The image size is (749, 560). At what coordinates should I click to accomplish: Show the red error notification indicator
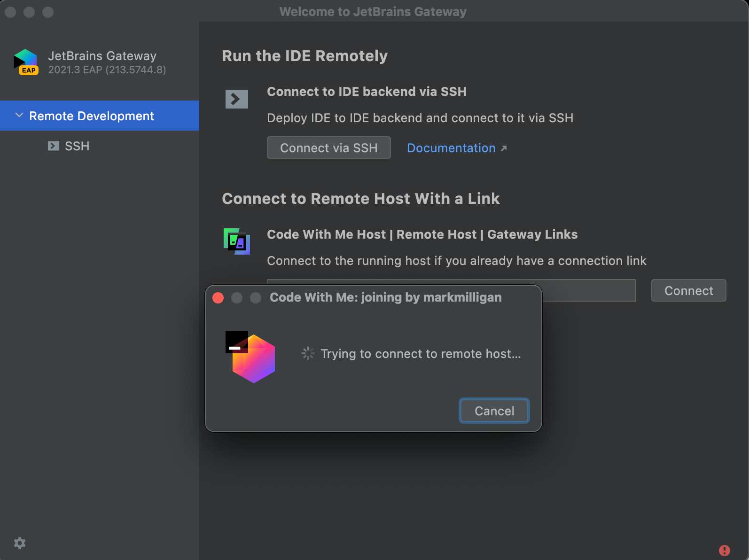724,550
